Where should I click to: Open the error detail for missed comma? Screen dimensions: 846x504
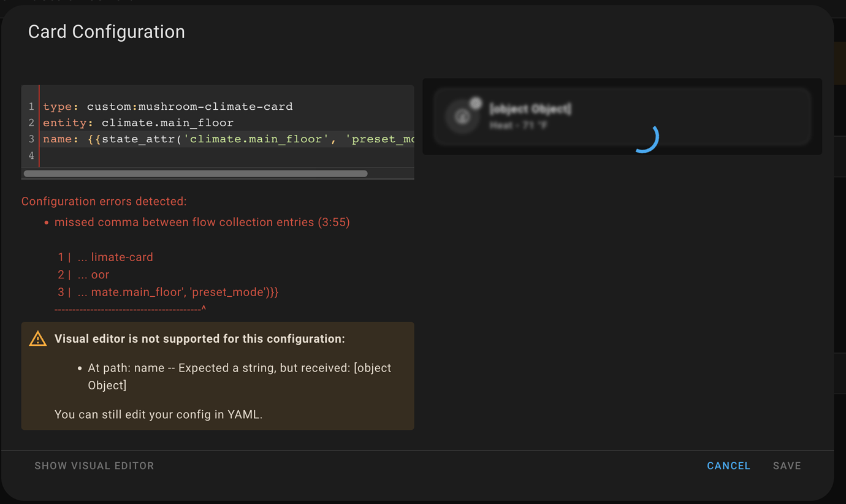click(x=202, y=222)
